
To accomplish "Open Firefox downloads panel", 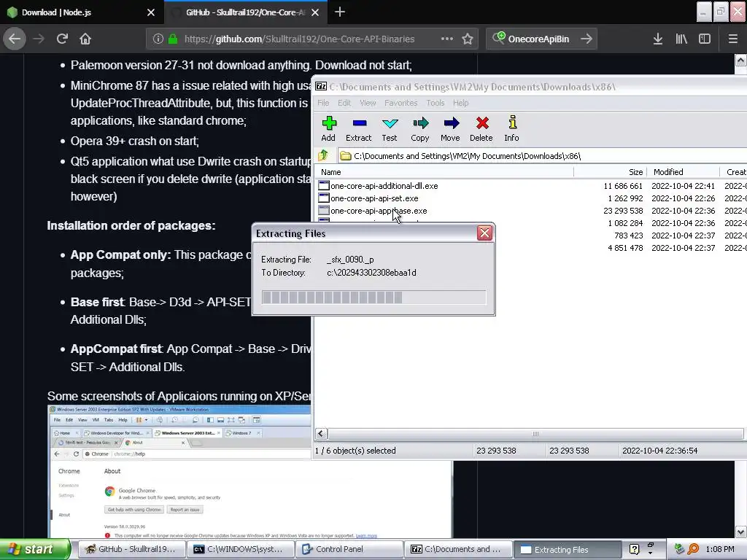I will (x=658, y=39).
